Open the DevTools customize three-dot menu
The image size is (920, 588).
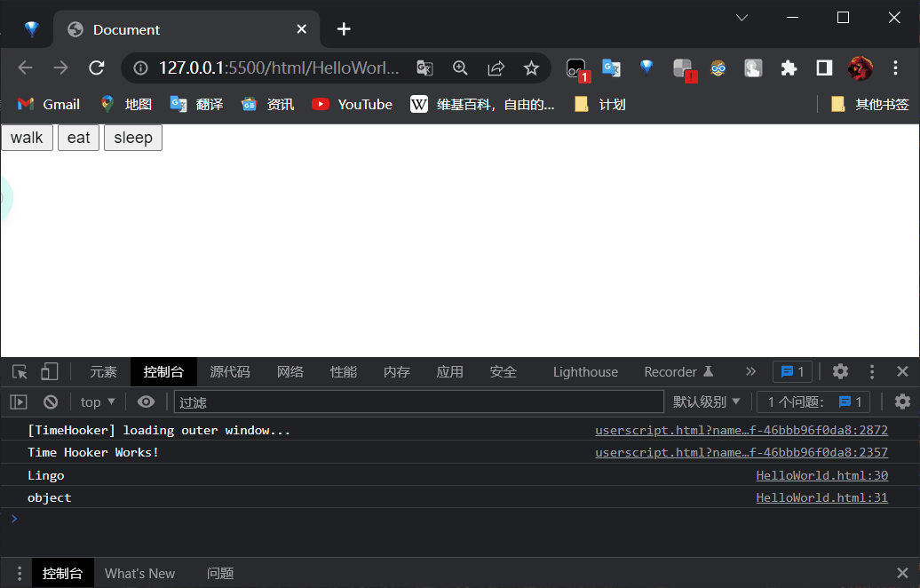pos(872,371)
